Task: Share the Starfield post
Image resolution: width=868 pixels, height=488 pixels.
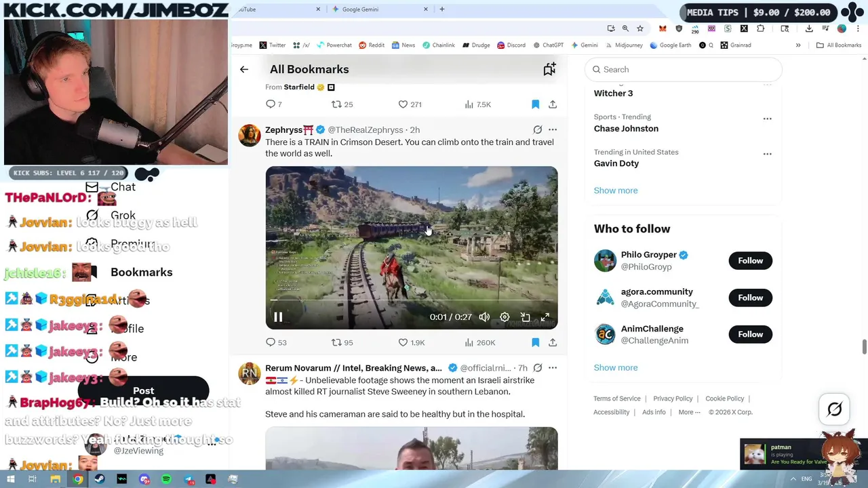Action: pyautogui.click(x=553, y=104)
